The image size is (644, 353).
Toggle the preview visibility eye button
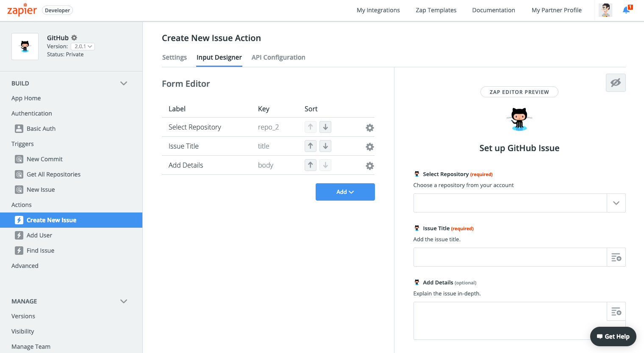click(615, 83)
